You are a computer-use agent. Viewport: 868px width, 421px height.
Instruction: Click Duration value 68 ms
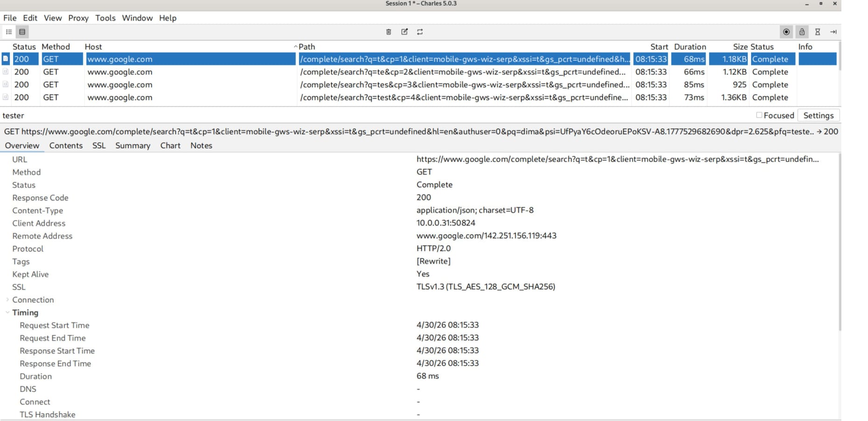pos(428,376)
